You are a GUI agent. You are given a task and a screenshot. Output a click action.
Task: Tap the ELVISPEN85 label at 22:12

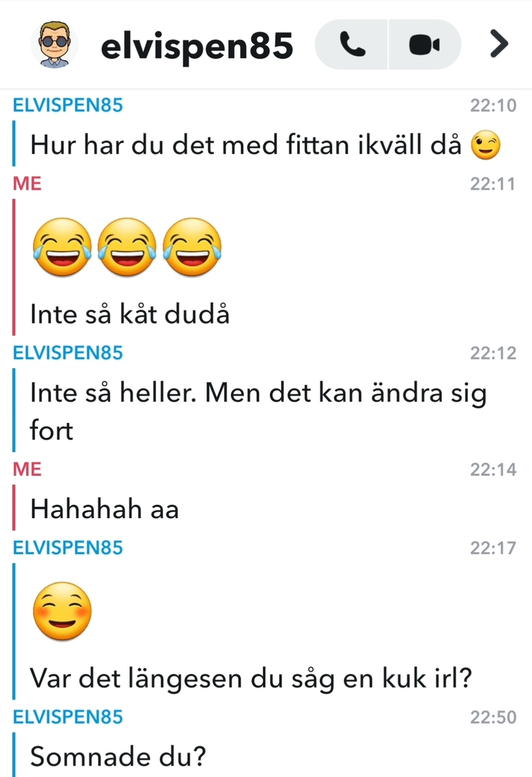(67, 354)
